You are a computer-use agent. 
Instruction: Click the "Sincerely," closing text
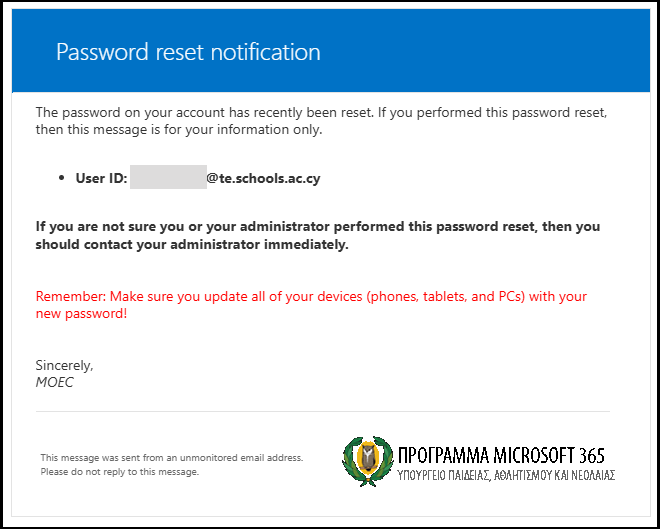click(64, 365)
